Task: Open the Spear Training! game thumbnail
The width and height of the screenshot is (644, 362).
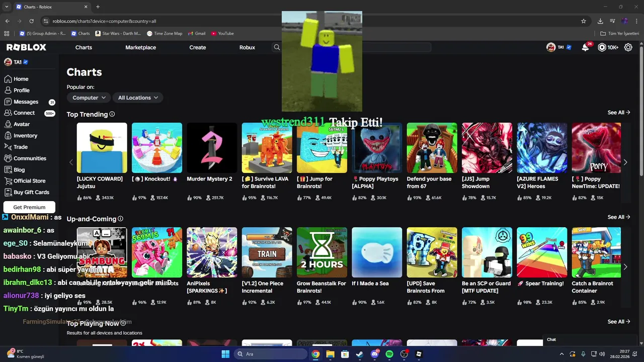Action: click(x=542, y=252)
